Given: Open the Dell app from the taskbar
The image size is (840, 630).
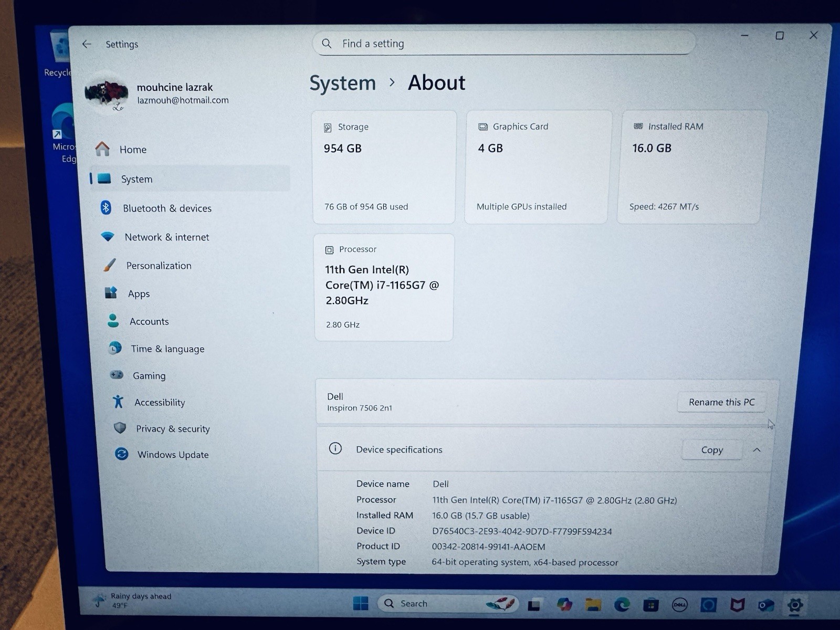Looking at the screenshot, I should 680,605.
